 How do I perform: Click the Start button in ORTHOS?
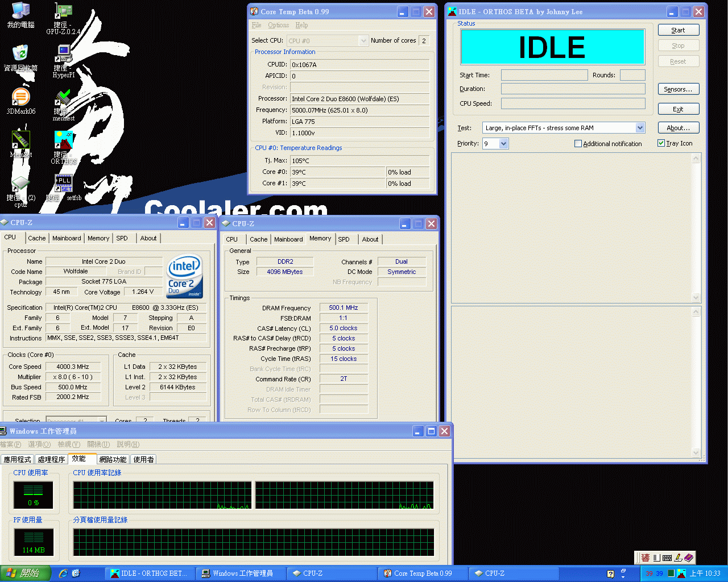pyautogui.click(x=678, y=30)
